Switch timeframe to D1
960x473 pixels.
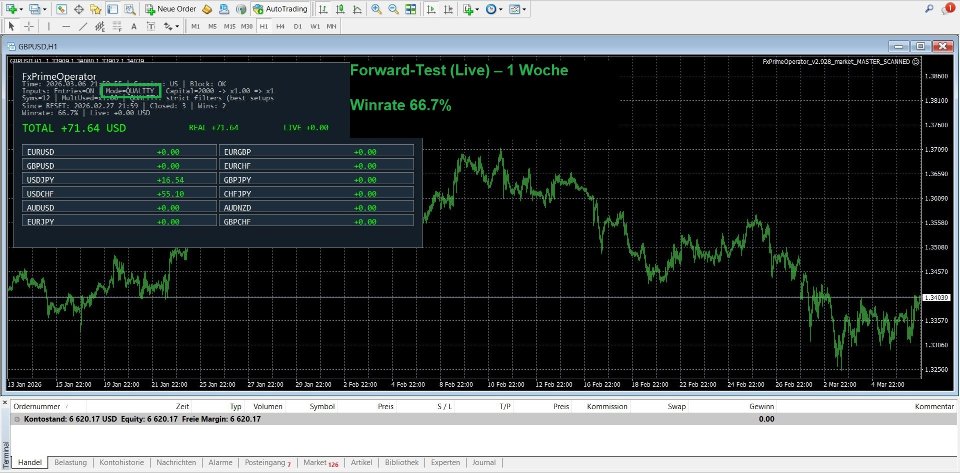click(298, 26)
